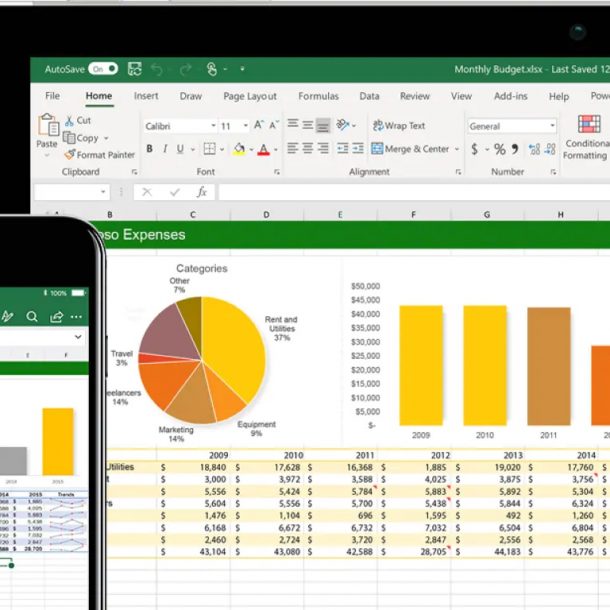Switch to the Data tab
The image size is (610, 610).
click(369, 96)
